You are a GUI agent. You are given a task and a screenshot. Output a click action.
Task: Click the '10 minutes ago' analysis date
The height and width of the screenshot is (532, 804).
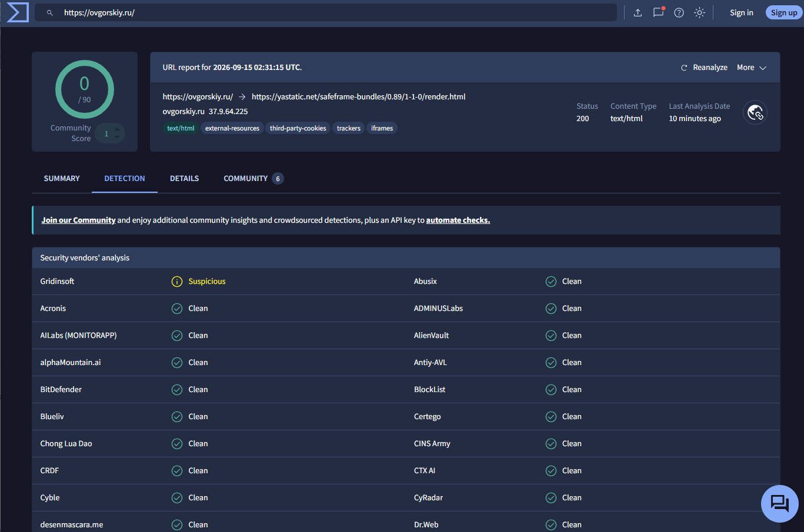(695, 119)
